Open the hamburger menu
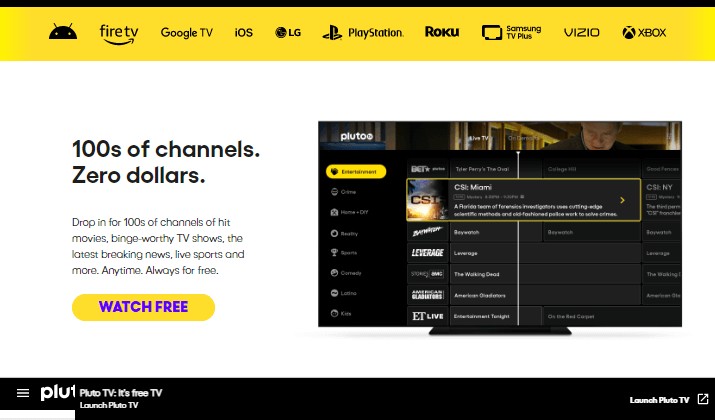 [x=23, y=393]
